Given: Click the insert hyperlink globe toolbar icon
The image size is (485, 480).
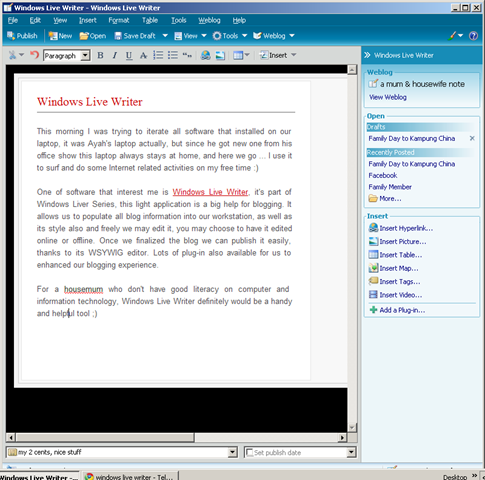Looking at the screenshot, I should tap(206, 55).
